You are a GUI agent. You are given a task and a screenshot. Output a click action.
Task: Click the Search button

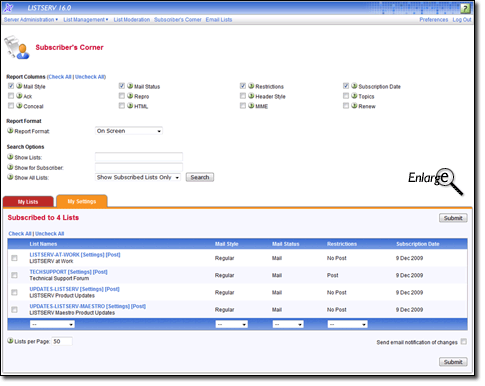pyautogui.click(x=200, y=177)
